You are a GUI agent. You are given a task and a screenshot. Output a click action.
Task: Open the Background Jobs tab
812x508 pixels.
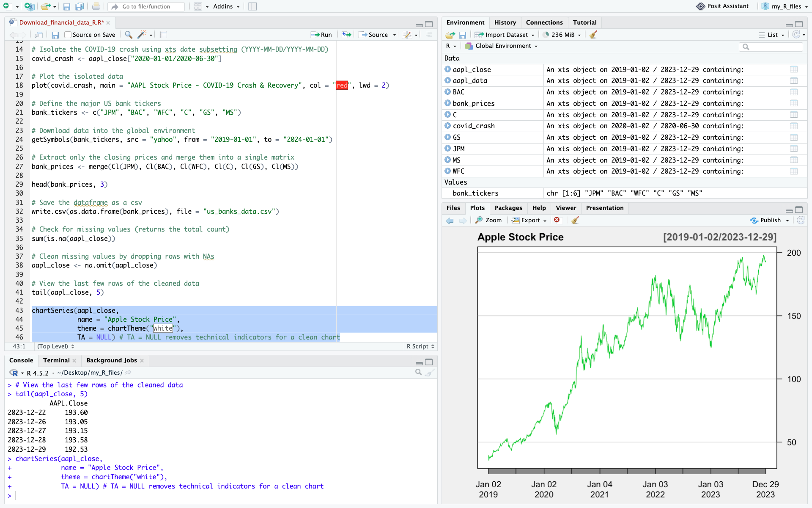click(x=112, y=360)
